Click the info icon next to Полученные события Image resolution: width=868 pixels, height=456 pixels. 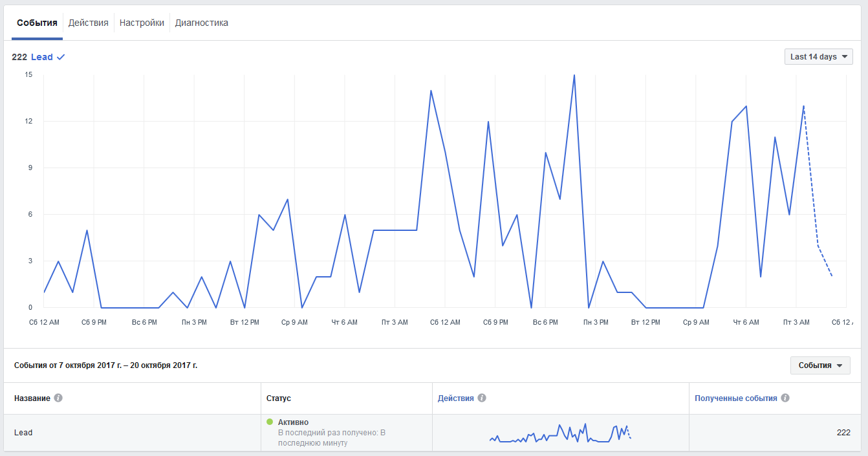point(785,398)
